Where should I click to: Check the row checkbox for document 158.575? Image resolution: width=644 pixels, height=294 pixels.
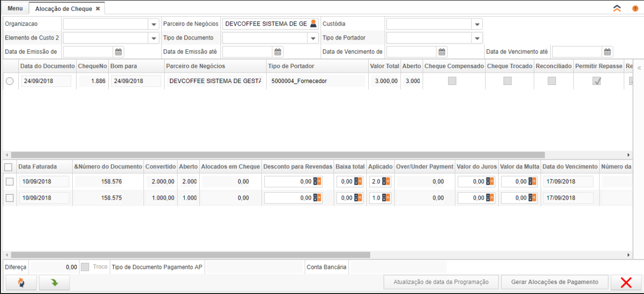10,198
